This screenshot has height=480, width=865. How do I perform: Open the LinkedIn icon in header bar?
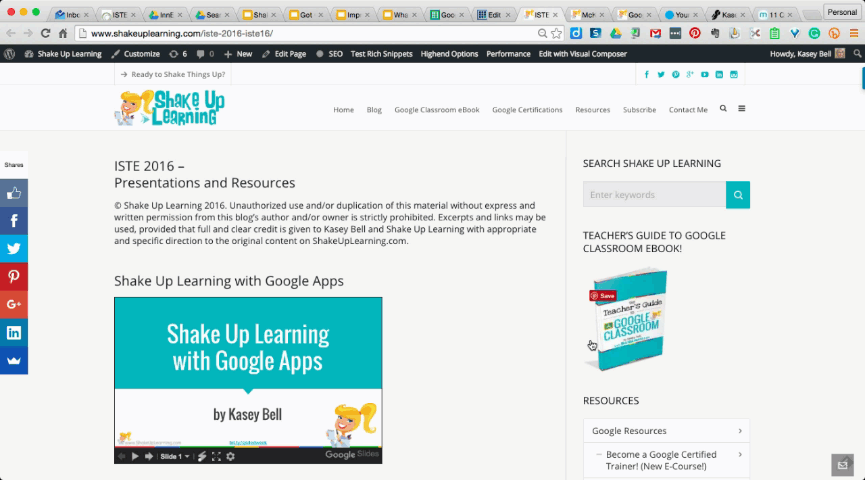[x=719, y=74]
